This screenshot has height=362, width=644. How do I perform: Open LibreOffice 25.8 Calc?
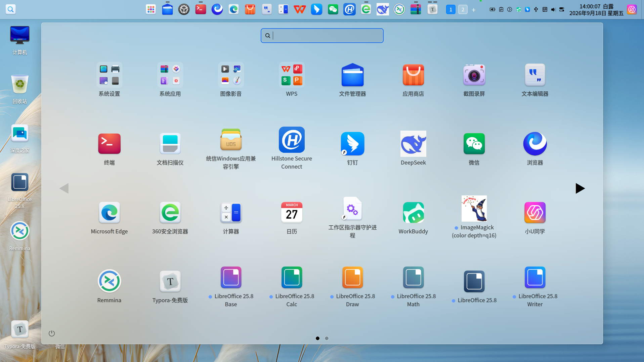(292, 277)
